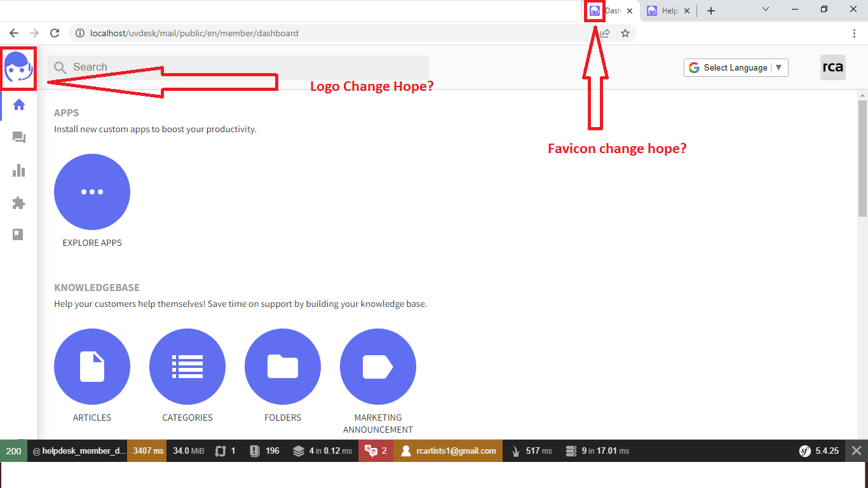
Task: Close the Symfony debug toolbar
Action: [857, 451]
